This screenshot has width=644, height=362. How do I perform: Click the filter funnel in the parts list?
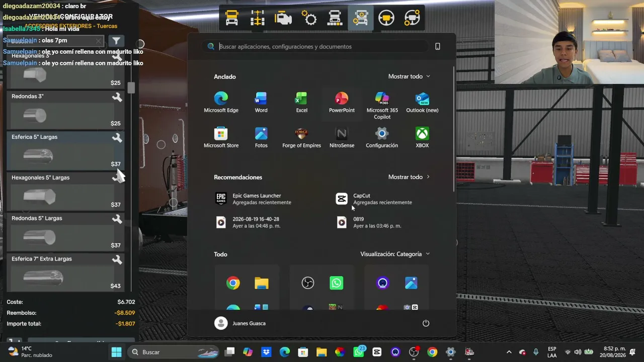[x=116, y=41]
